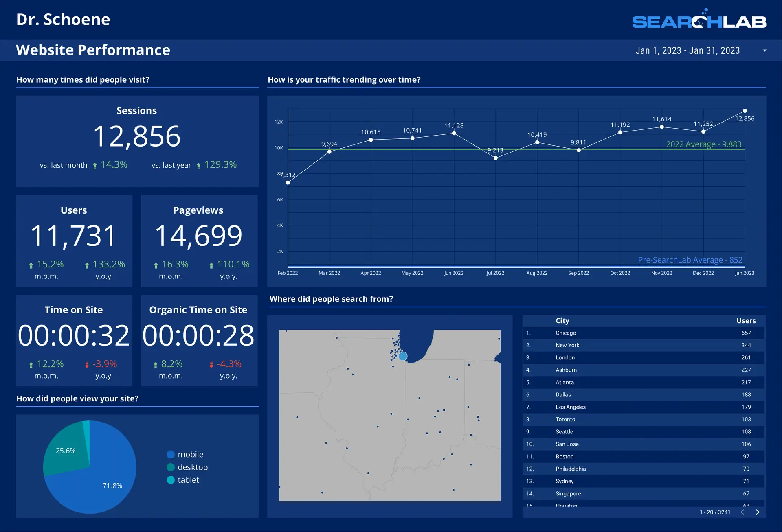The image size is (782, 532).
Task: Go to next page of city table
Action: [x=758, y=512]
